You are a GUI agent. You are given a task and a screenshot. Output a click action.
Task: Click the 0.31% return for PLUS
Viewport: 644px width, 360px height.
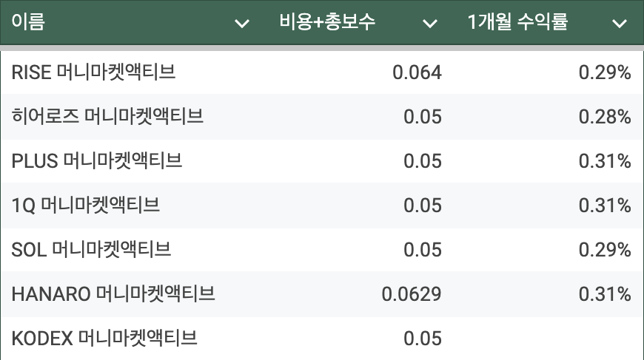[x=605, y=161]
